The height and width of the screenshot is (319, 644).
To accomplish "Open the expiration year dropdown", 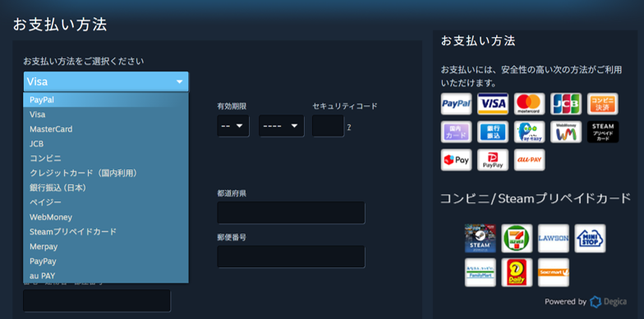I will click(x=281, y=126).
